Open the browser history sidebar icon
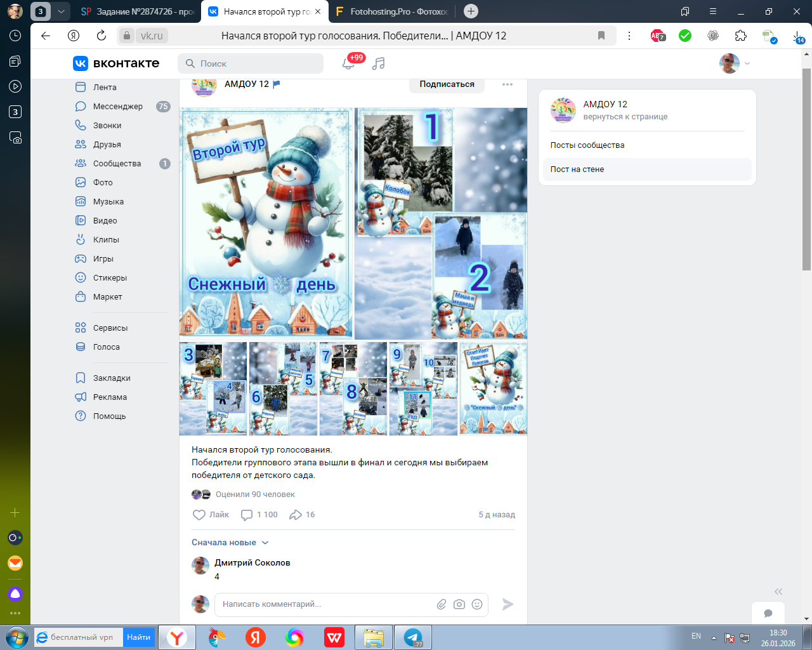The height and width of the screenshot is (650, 812). pos(15,36)
